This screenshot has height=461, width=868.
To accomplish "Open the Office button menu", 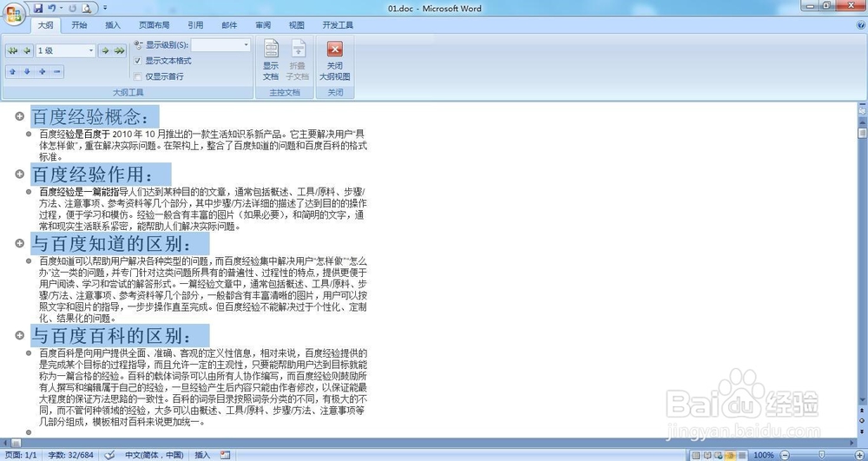I will click(x=13, y=13).
